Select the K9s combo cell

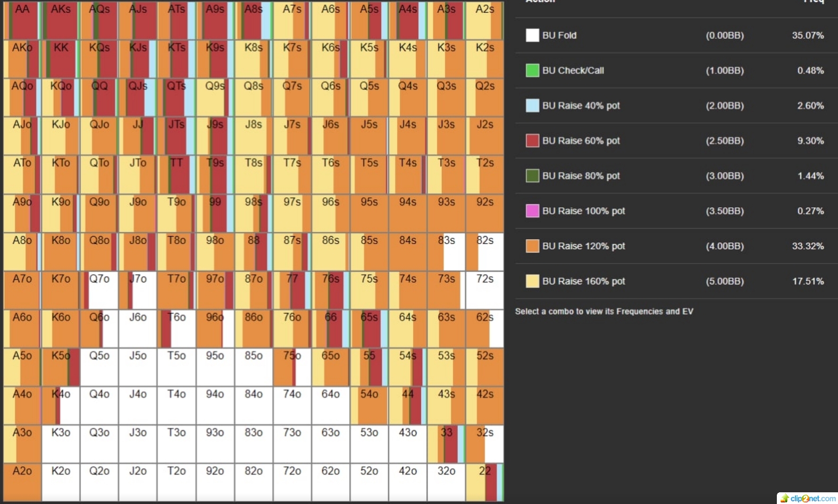click(215, 59)
